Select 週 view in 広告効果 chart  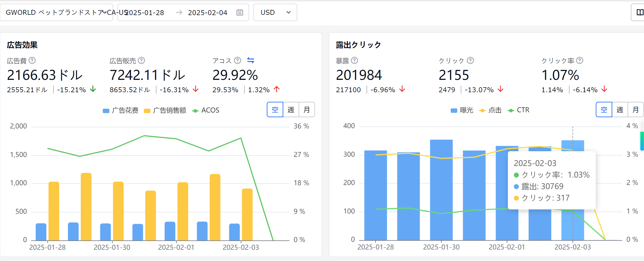point(291,110)
